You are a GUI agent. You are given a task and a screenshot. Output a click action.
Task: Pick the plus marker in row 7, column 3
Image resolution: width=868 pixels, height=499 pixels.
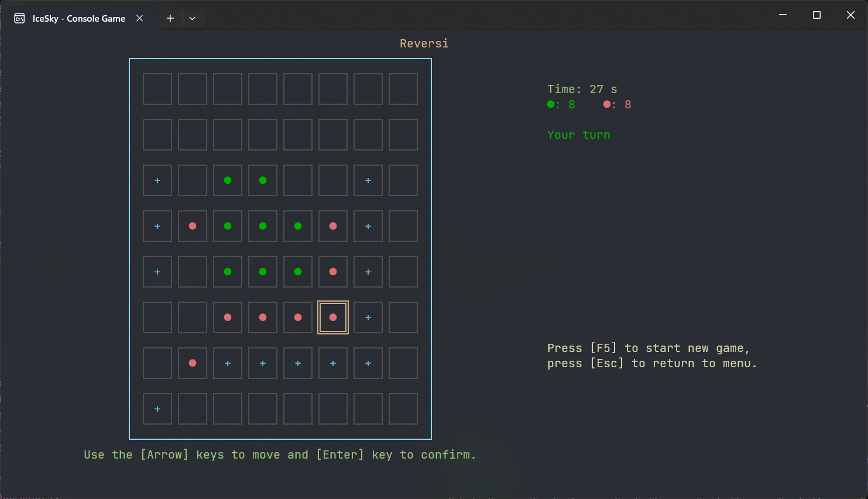click(x=228, y=363)
